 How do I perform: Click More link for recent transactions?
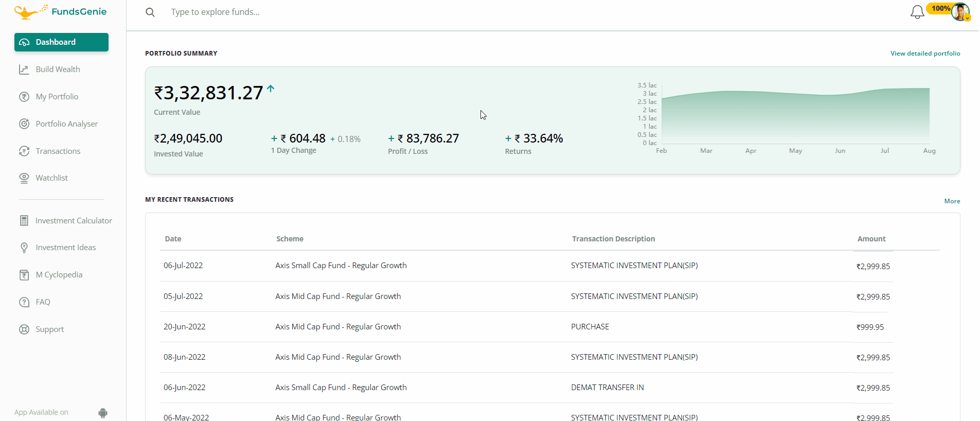pos(952,201)
